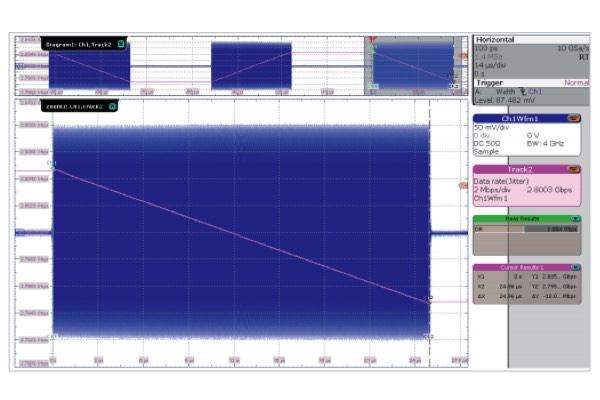
Task: Click the vertical cursor line at right of zoom
Action: pos(430,233)
